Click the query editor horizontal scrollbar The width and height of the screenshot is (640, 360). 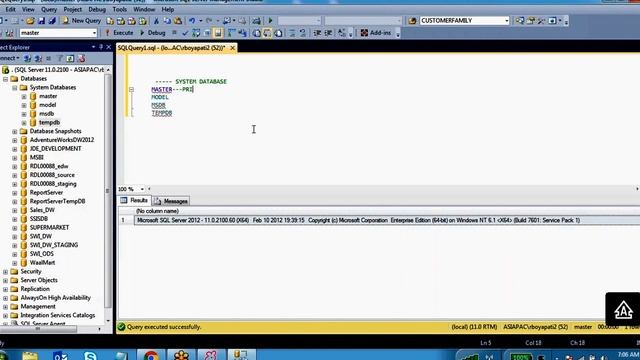(x=393, y=189)
